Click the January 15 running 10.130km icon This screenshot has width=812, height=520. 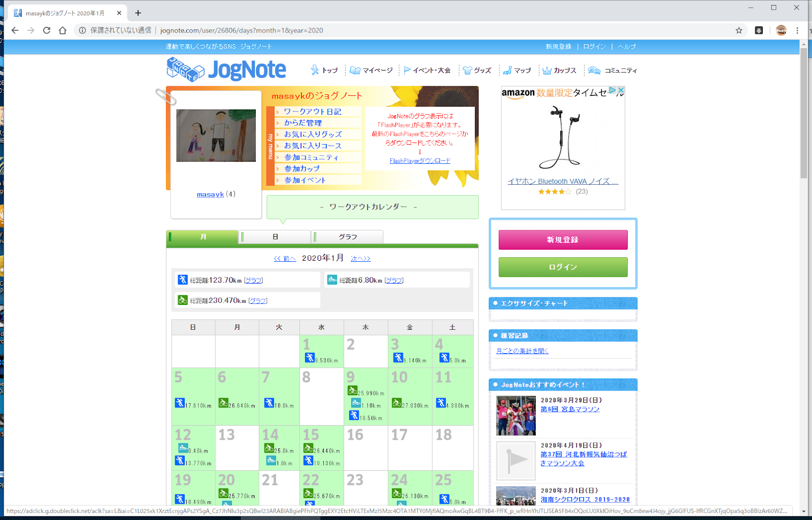(308, 461)
